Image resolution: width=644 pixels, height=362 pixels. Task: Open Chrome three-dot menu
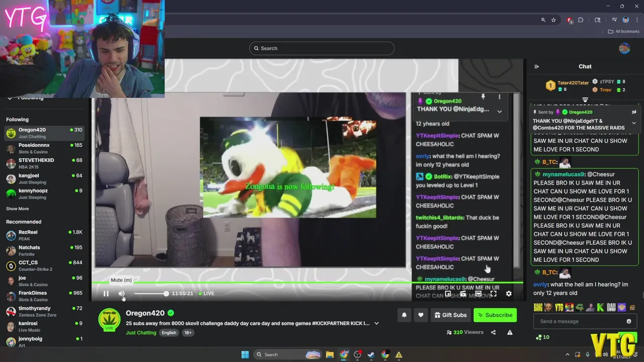pos(637,20)
